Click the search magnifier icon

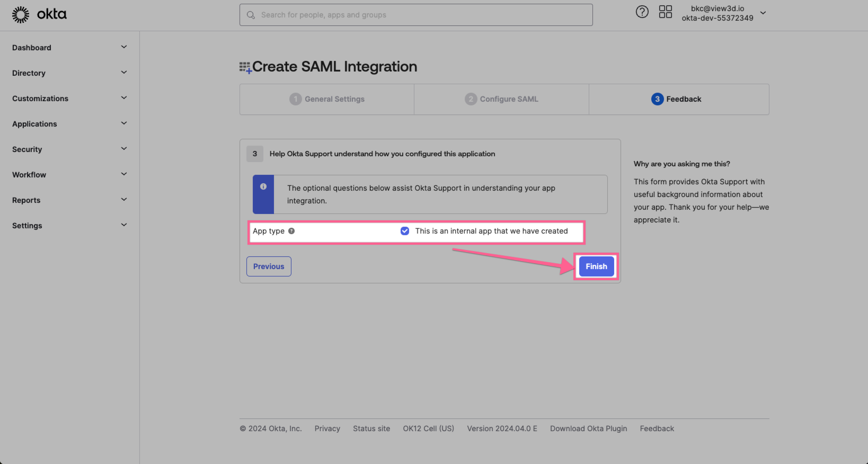[x=251, y=15]
